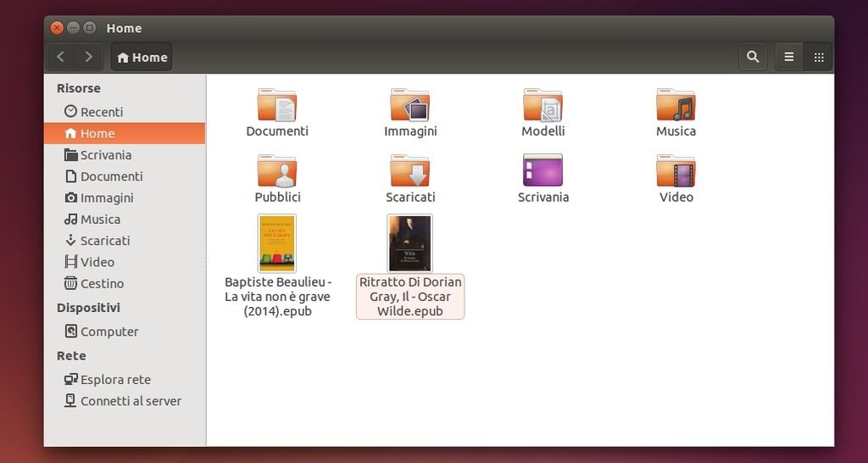Image resolution: width=868 pixels, height=463 pixels.
Task: Select the Pubblici folder icon
Action: 277,171
